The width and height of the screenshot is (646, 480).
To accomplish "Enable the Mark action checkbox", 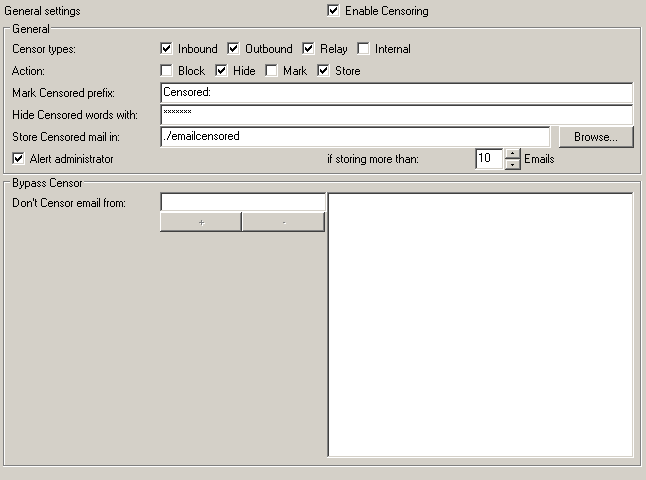I will click(x=271, y=71).
